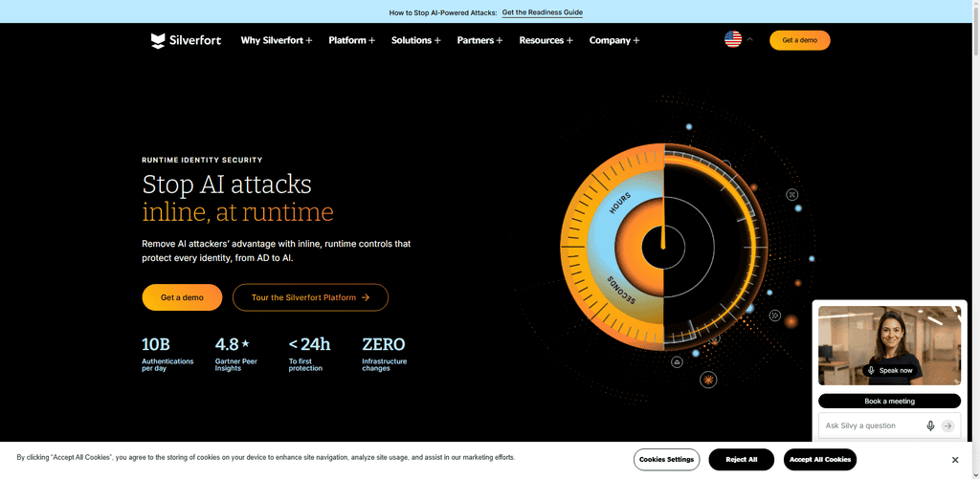Close the cookie banner with X

(955, 460)
